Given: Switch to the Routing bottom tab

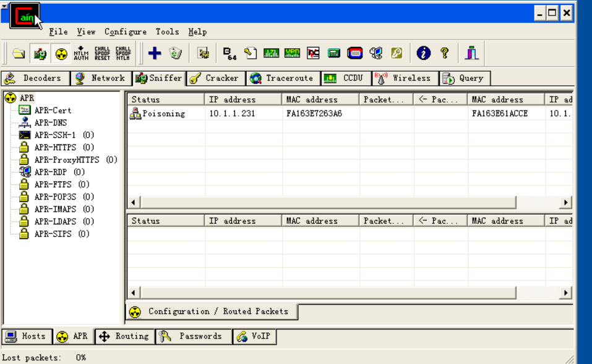Looking at the screenshot, I should tap(125, 336).
